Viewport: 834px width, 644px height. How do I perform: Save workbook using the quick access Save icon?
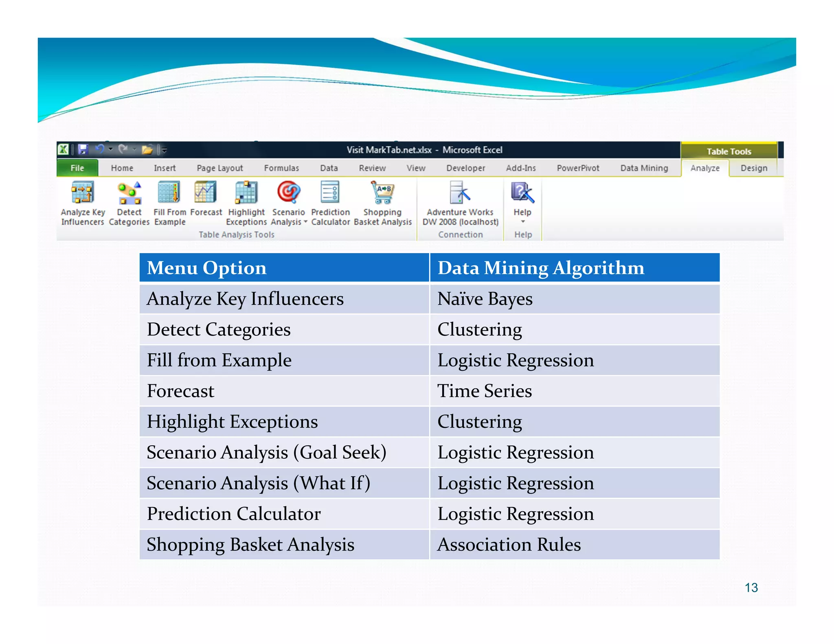pyautogui.click(x=83, y=149)
